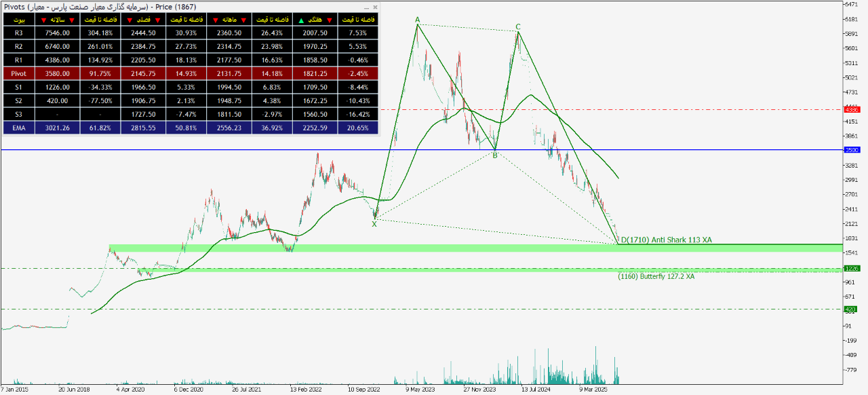The height and width of the screenshot is (395, 868).
Task: Click the green 1226 price tag on axis
Action: [x=851, y=269]
